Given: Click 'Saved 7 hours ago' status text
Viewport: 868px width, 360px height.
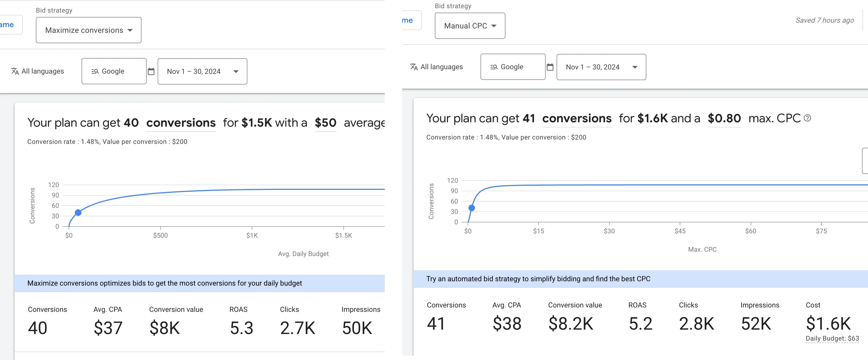Looking at the screenshot, I should pos(824,20).
